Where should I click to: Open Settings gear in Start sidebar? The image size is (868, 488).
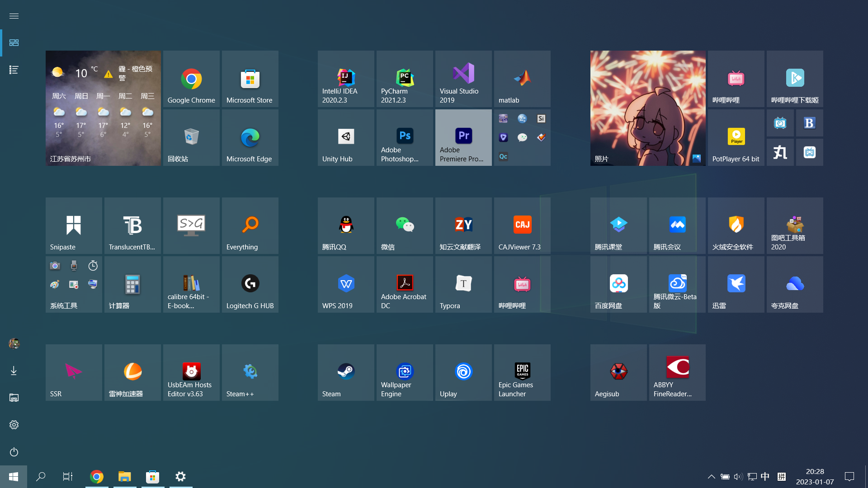[14, 425]
